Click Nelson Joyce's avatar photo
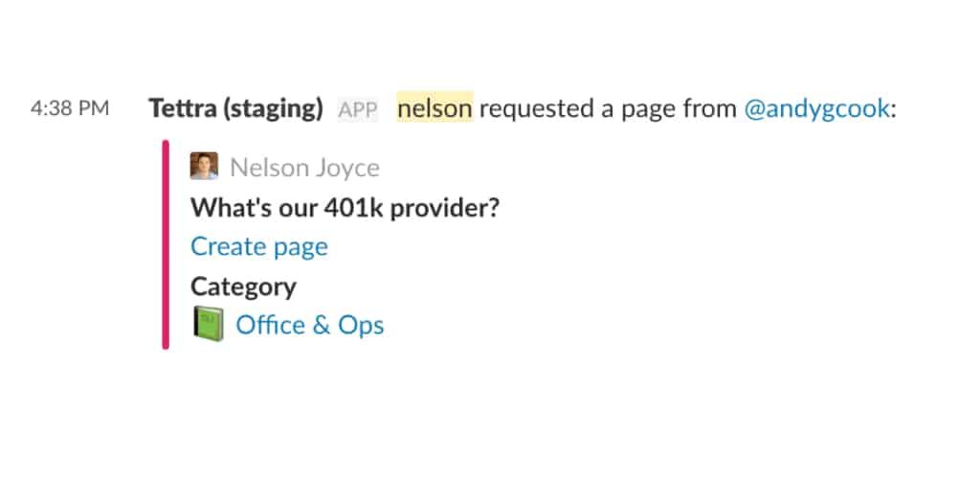Image resolution: width=980 pixels, height=479 pixels. click(x=204, y=167)
